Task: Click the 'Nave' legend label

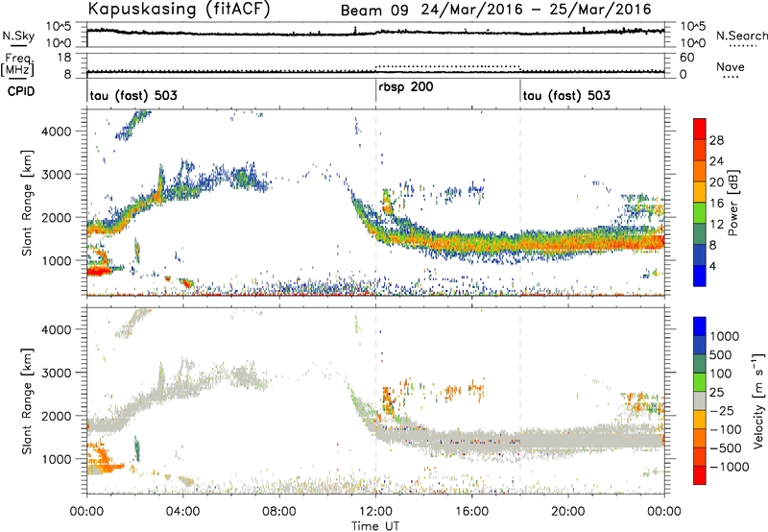Action: pos(731,66)
